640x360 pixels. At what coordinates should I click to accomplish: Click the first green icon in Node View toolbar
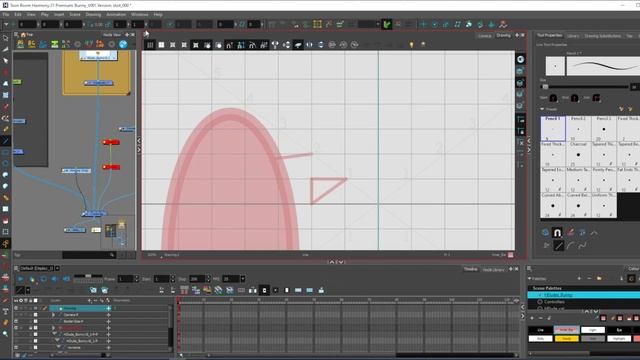[x=54, y=44]
